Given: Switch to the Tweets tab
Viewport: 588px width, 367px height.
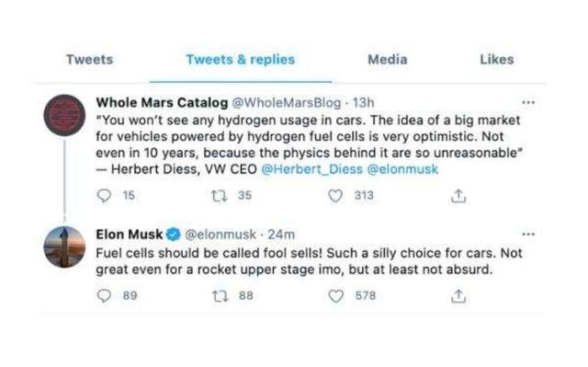Looking at the screenshot, I should 90,59.
